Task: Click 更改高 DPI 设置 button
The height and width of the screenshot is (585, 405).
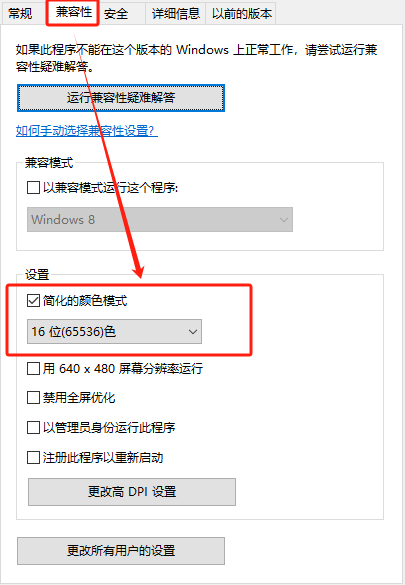Action: (x=132, y=492)
